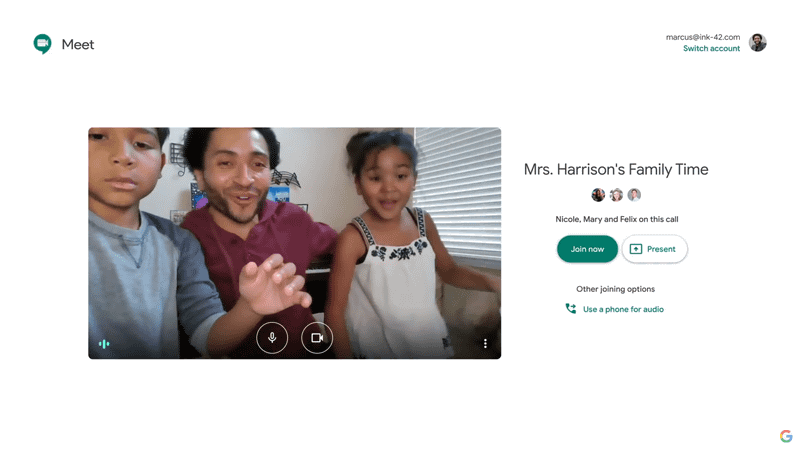The height and width of the screenshot is (450, 800).
Task: Click the Mrs. Harrison's Family Time title
Action: click(616, 169)
